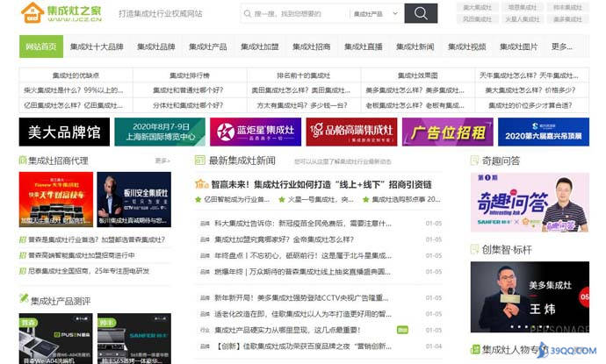Open the 美多集成灶 王炜 slide

coord(530,296)
